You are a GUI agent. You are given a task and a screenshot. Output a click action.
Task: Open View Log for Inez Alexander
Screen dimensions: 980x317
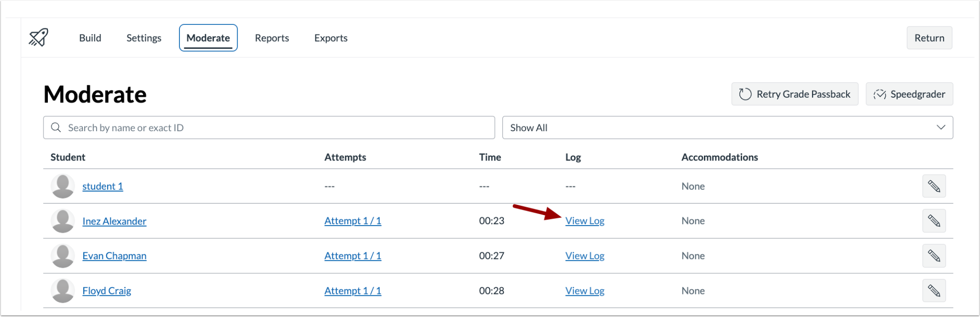click(x=585, y=221)
